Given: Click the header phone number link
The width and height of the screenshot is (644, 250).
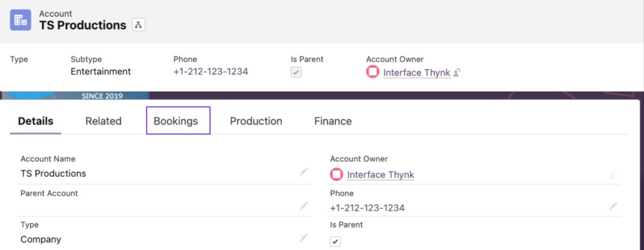Looking at the screenshot, I should (211, 71).
